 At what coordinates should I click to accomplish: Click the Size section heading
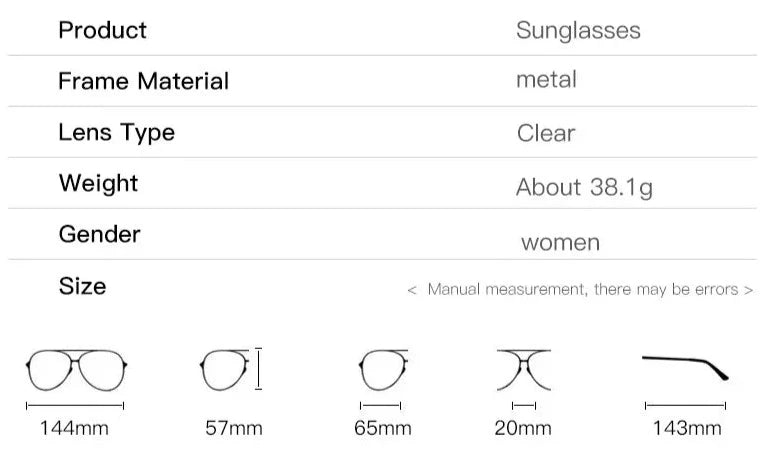pos(82,286)
